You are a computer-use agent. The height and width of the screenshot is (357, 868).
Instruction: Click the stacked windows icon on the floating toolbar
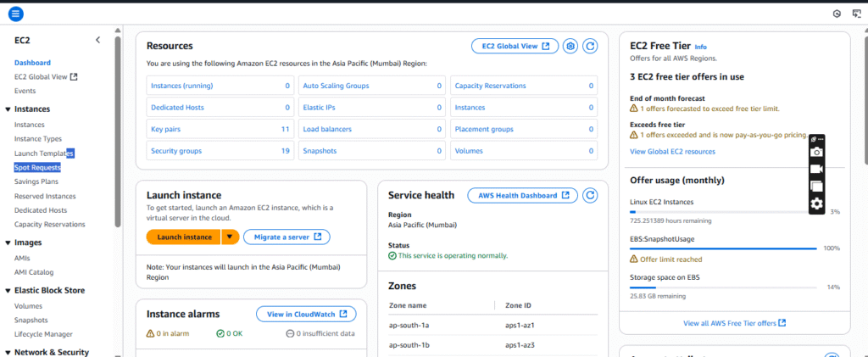click(816, 186)
